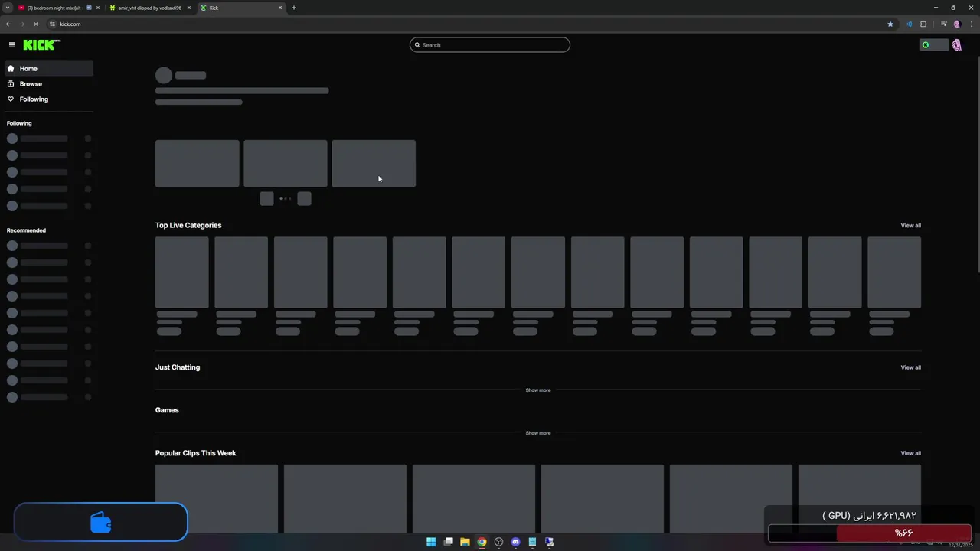Click the first Popular Clips thumbnail placeholder
980x551 pixels.
(x=217, y=498)
